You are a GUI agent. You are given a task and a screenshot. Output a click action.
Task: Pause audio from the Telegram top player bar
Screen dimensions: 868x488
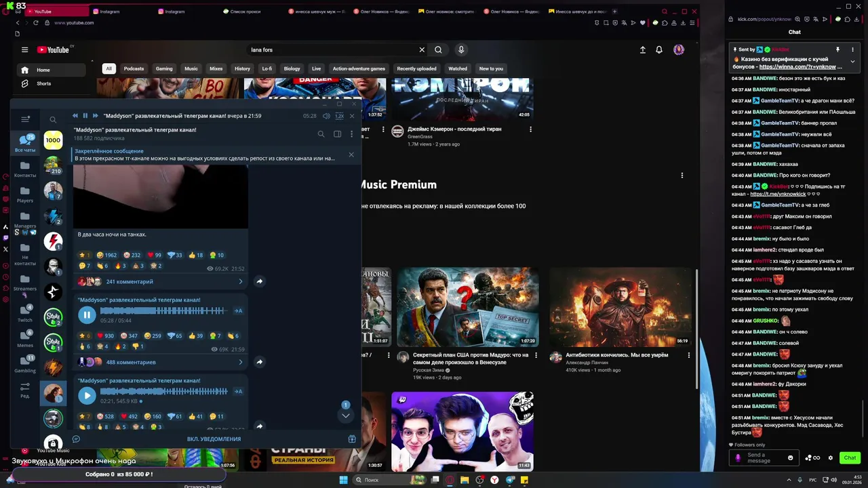[x=85, y=116]
